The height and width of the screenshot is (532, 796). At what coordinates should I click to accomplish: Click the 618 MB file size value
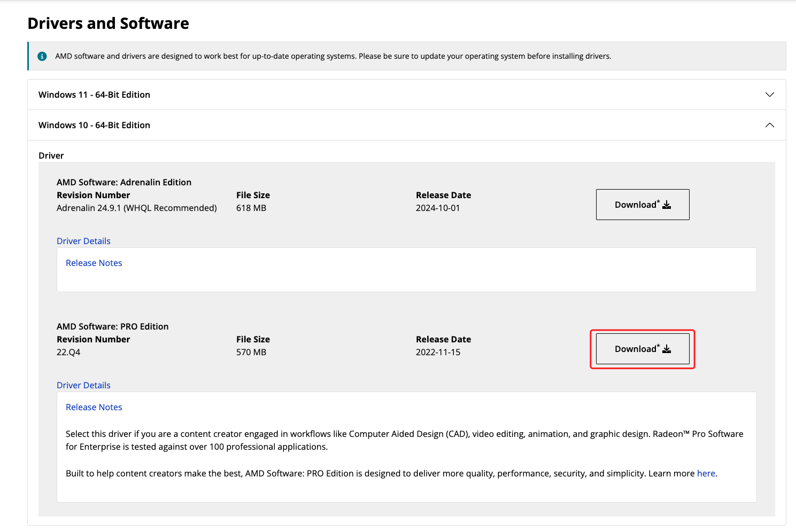click(251, 208)
